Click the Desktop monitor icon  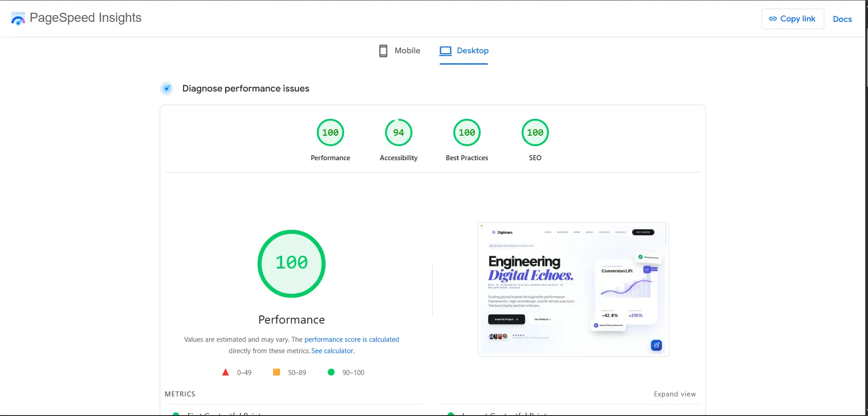pyautogui.click(x=446, y=51)
